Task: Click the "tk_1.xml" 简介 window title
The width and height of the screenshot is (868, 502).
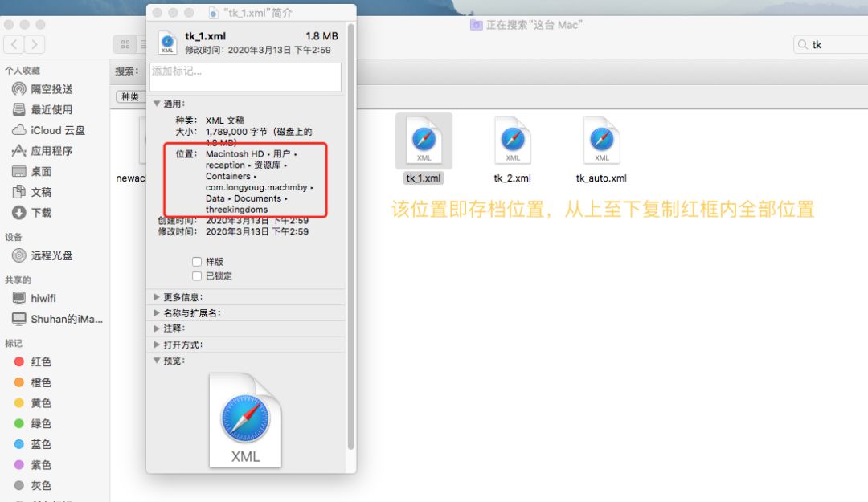Action: [258, 12]
